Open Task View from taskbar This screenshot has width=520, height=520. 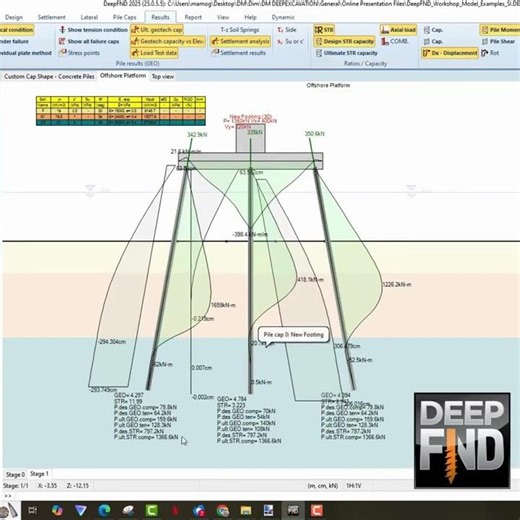pos(32,510)
